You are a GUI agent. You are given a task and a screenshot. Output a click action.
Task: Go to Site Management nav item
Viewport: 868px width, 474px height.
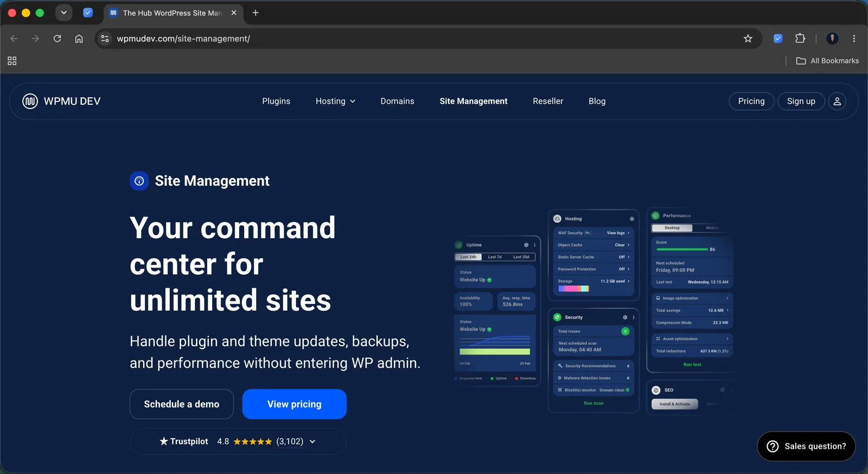pyautogui.click(x=474, y=101)
